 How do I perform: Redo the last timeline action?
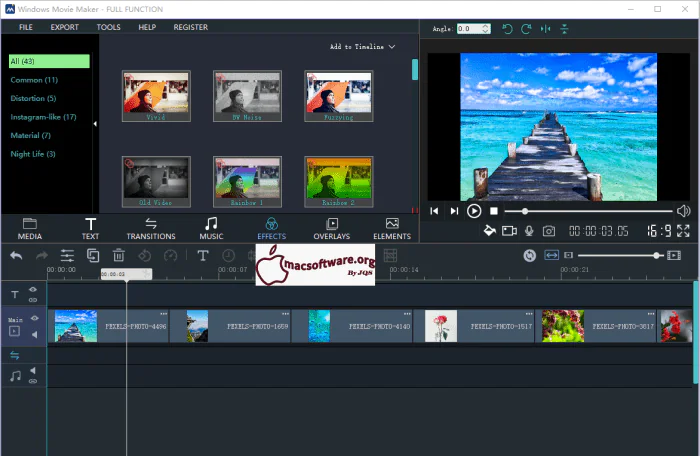42,255
